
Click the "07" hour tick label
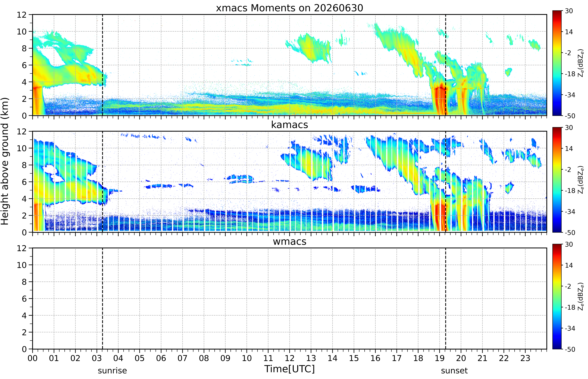tap(183, 358)
